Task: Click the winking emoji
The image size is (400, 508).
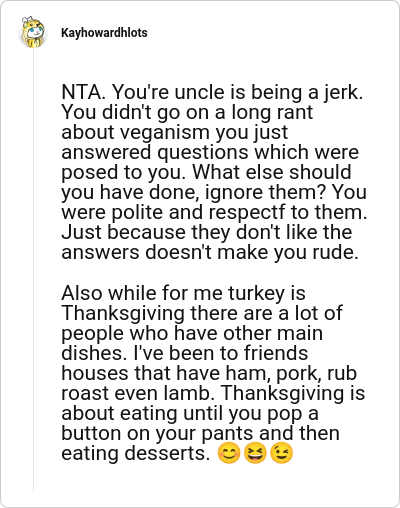Action: (x=281, y=453)
